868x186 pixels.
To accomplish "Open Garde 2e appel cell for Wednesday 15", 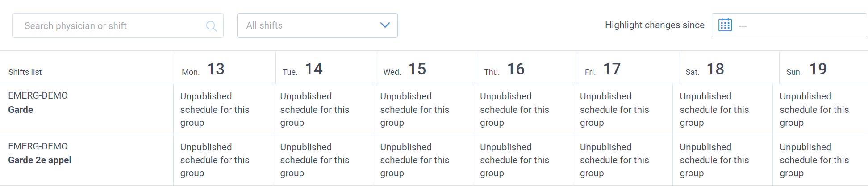I will tap(423, 160).
